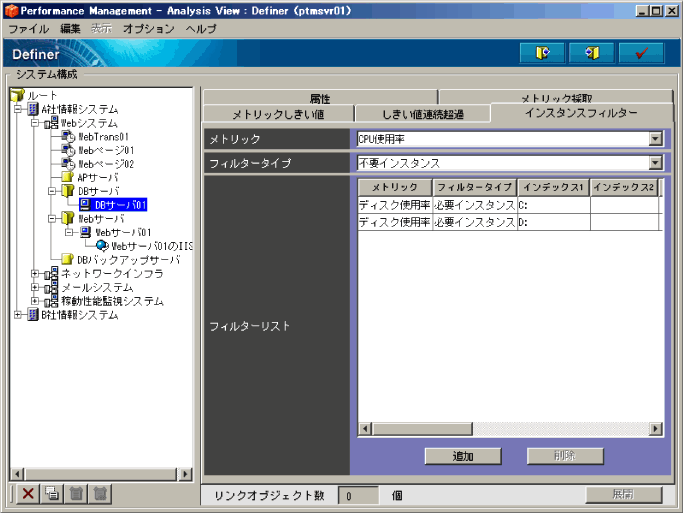
Task: Expand the B社情報システム node
Action: coord(18,314)
